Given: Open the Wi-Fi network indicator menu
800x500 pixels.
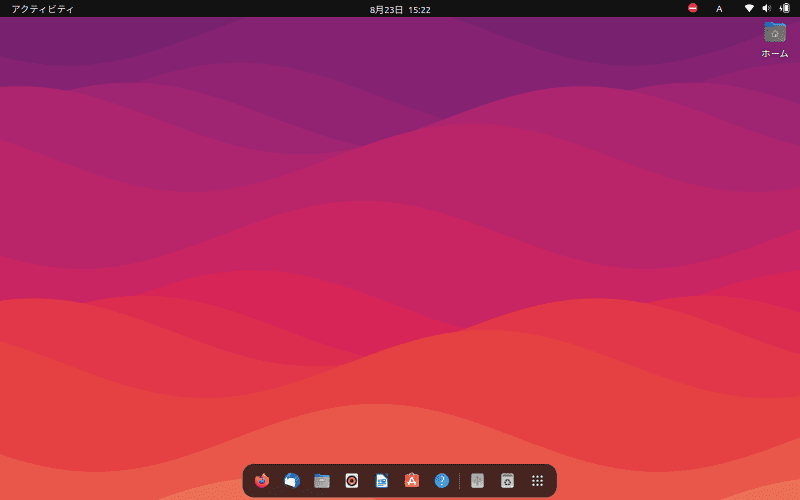Looking at the screenshot, I should pos(749,8).
